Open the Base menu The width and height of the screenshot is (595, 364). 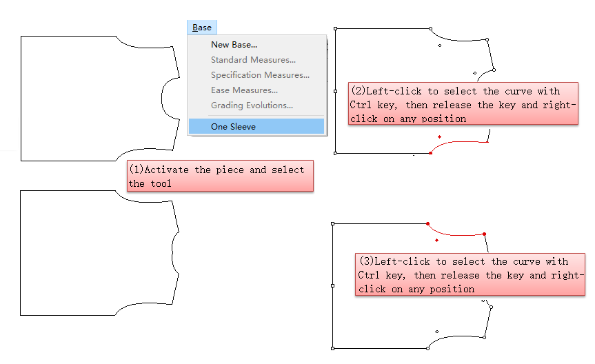[x=202, y=28]
